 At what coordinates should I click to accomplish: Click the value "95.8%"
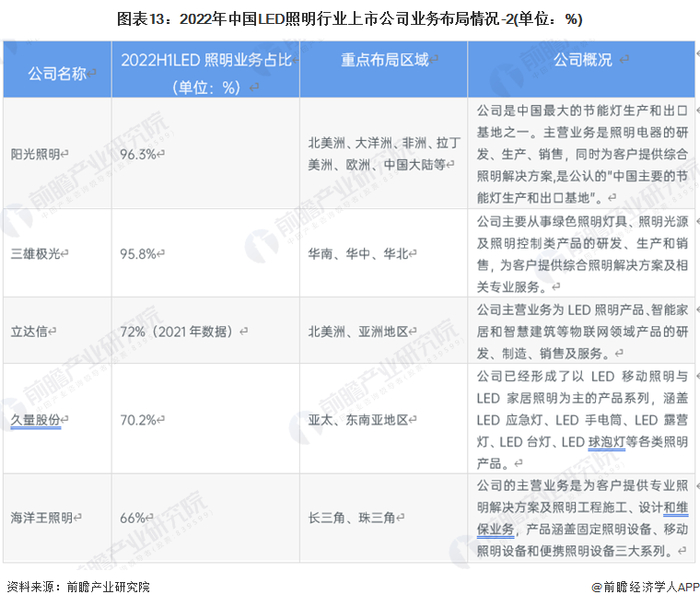coord(138,254)
